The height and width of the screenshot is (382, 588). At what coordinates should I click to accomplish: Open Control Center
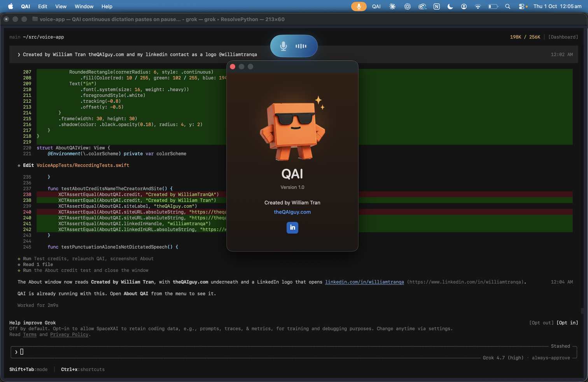[522, 6]
